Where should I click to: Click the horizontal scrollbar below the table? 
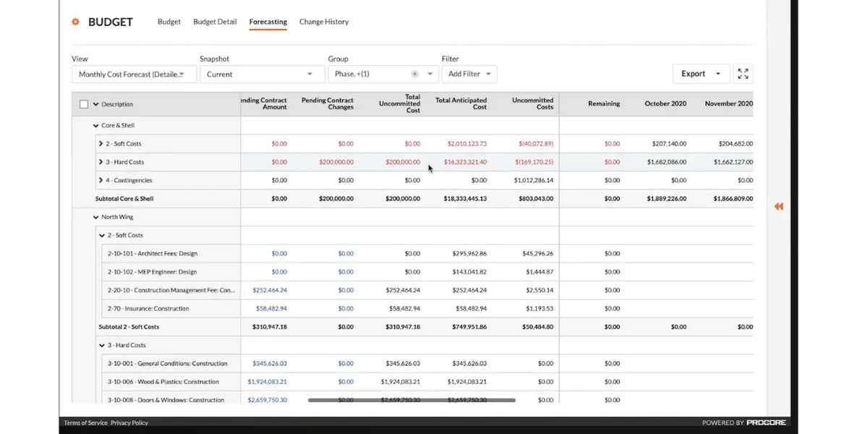click(412, 400)
